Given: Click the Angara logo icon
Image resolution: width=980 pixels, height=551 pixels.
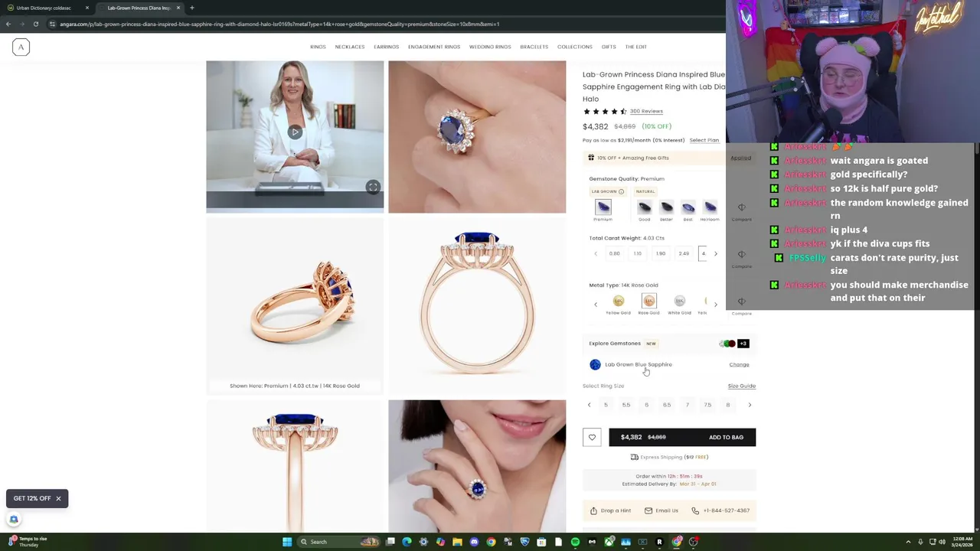Looking at the screenshot, I should coord(21,47).
